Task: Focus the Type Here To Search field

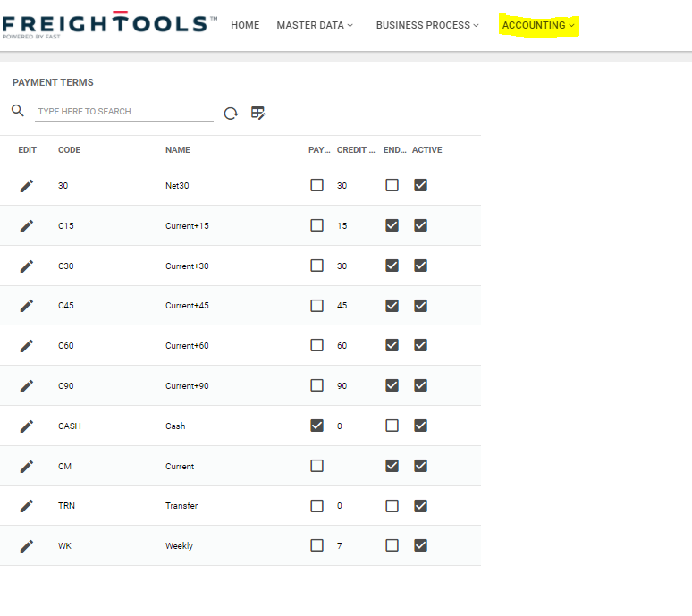Action: click(123, 112)
